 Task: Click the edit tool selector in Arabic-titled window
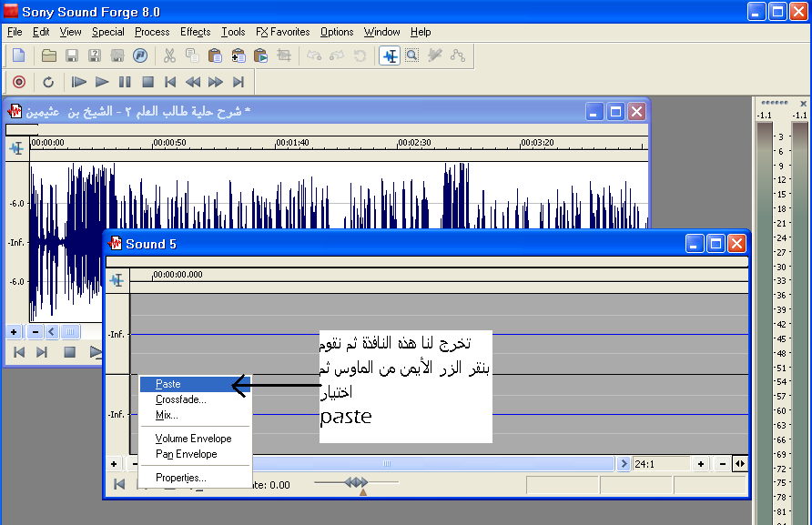click(x=17, y=148)
